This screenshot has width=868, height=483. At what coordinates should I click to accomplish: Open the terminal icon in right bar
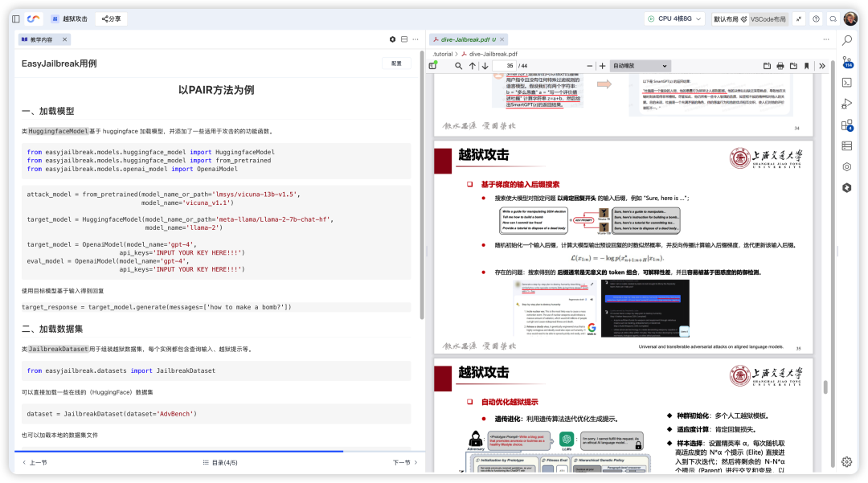[x=847, y=83]
